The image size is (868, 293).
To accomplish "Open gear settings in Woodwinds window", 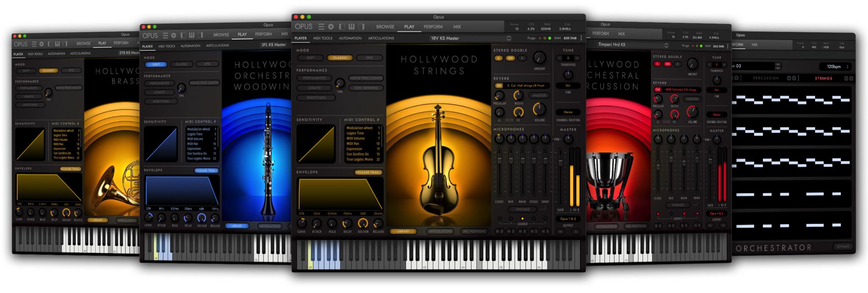I will pyautogui.click(x=173, y=36).
